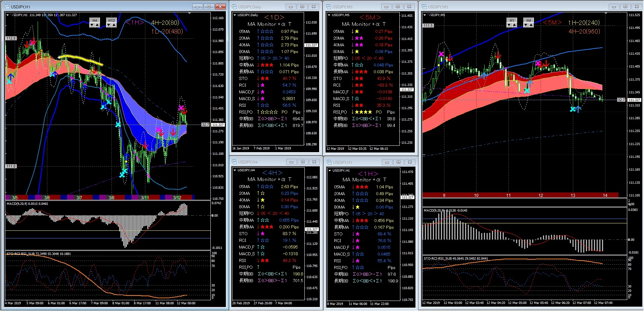This screenshot has width=644, height=311.
Task: Click the 112.0 level label in the left H1 chart
Action: (11, 38)
